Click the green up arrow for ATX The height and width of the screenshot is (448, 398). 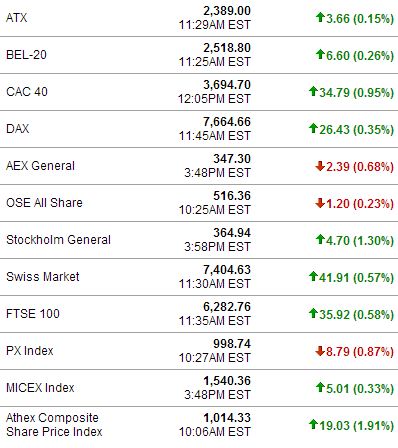tap(320, 17)
